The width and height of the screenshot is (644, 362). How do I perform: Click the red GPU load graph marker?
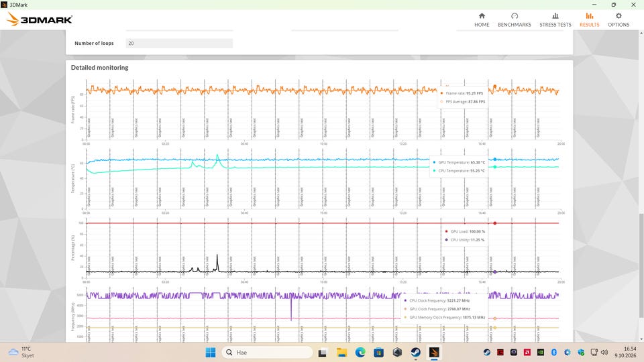pyautogui.click(x=495, y=223)
